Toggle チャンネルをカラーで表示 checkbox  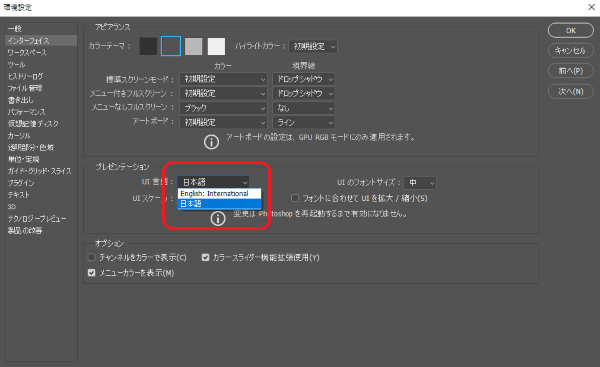91,257
